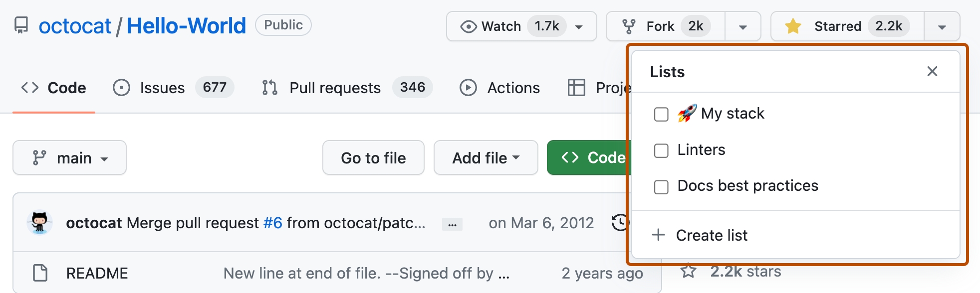Screen dimensions: 980x293
Task: Select Create list option
Action: (711, 235)
